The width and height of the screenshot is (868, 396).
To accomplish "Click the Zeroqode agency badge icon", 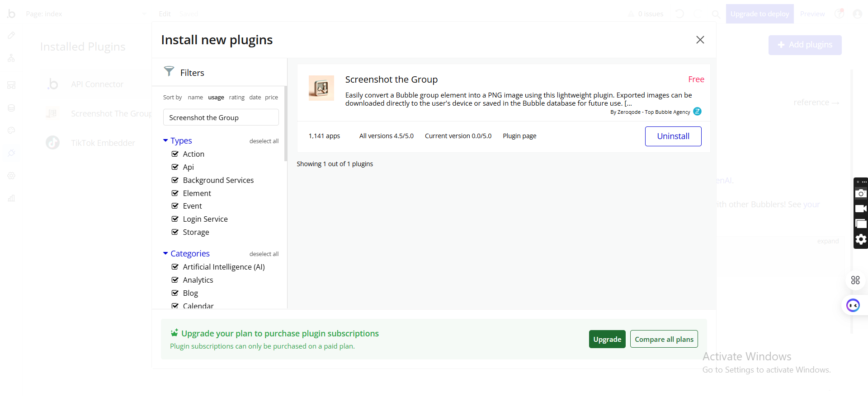I will (x=697, y=112).
